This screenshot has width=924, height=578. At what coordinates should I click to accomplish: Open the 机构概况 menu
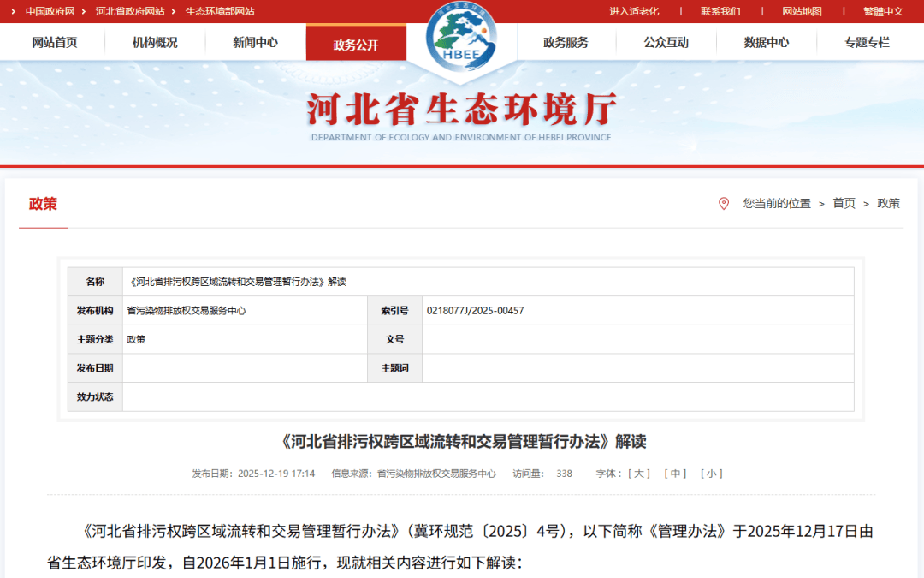[155, 42]
